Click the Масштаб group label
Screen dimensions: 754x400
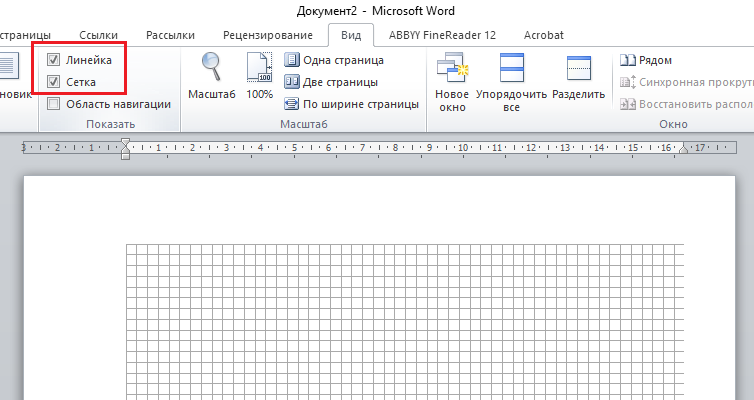pyautogui.click(x=303, y=124)
